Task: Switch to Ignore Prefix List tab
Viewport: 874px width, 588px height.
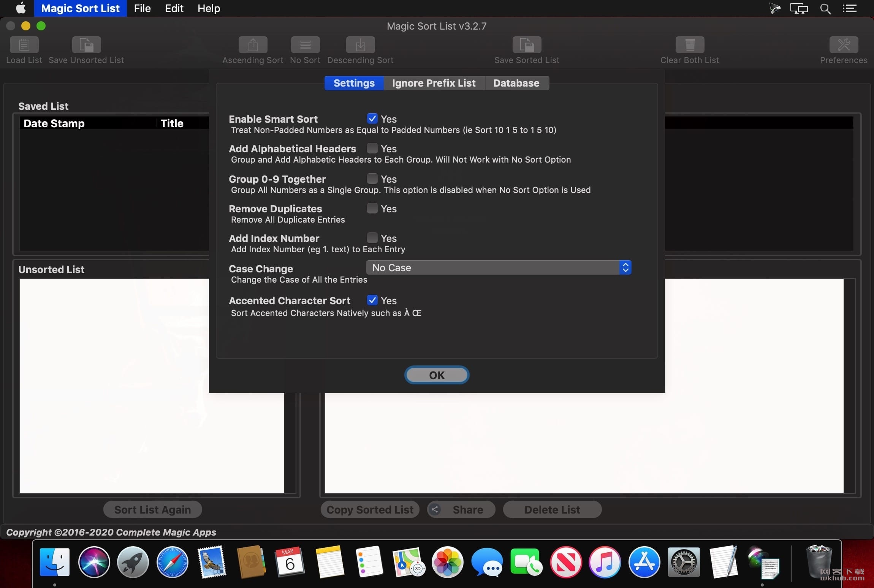Action: [434, 83]
